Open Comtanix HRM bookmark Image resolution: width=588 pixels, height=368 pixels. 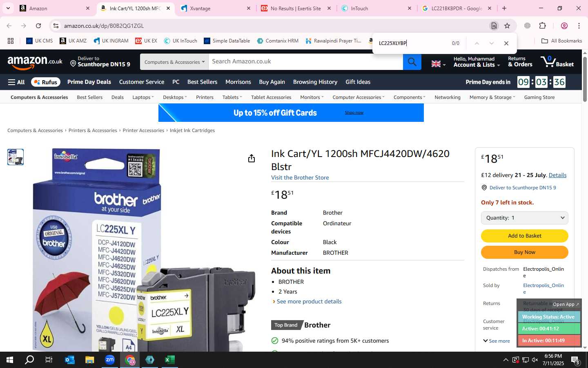click(278, 41)
